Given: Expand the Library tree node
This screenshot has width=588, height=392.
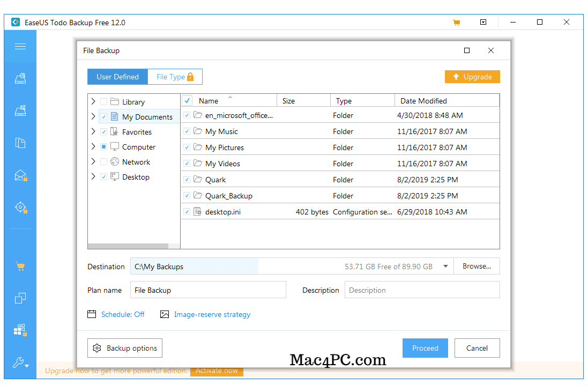Looking at the screenshot, I should click(x=93, y=101).
